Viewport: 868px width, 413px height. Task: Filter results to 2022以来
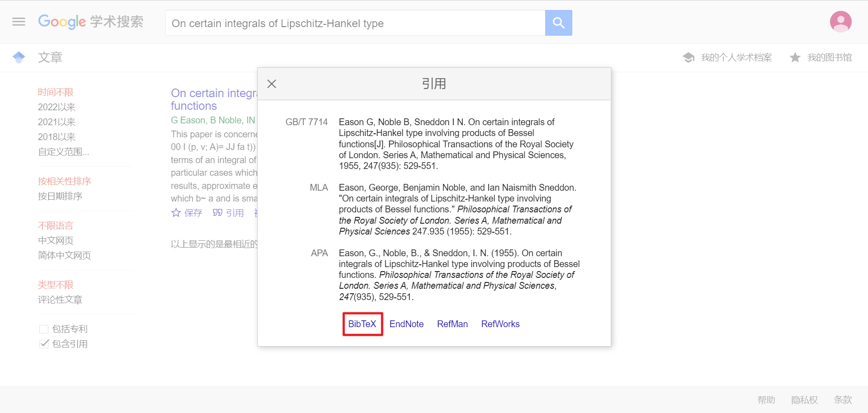pyautogui.click(x=57, y=107)
